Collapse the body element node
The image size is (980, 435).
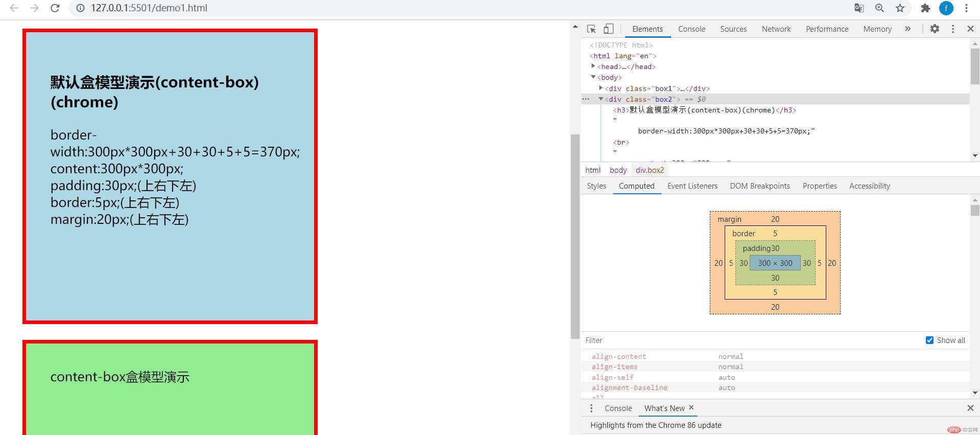[x=593, y=77]
